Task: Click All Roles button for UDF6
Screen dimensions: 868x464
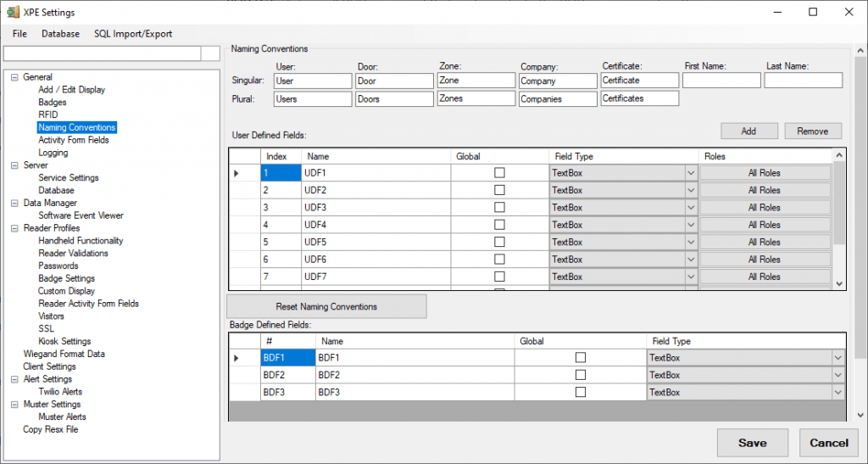Action: point(765,259)
